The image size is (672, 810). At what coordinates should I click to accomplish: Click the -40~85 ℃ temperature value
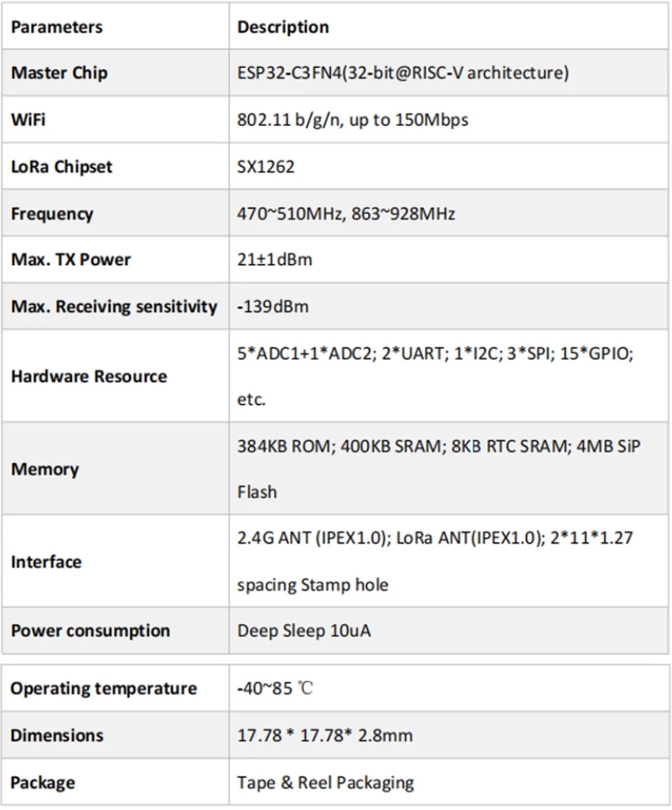coord(276,689)
